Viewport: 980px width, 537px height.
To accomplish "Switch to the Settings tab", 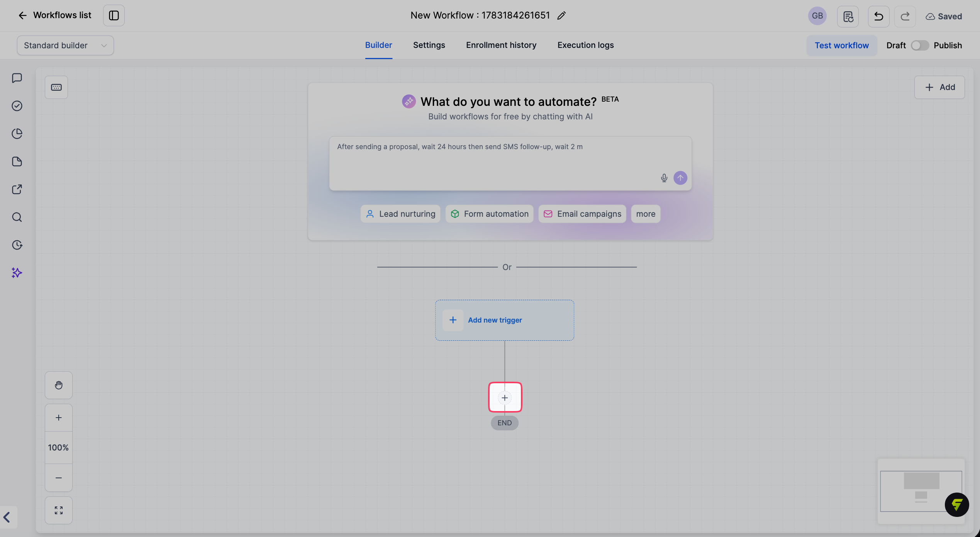I will [x=429, y=45].
